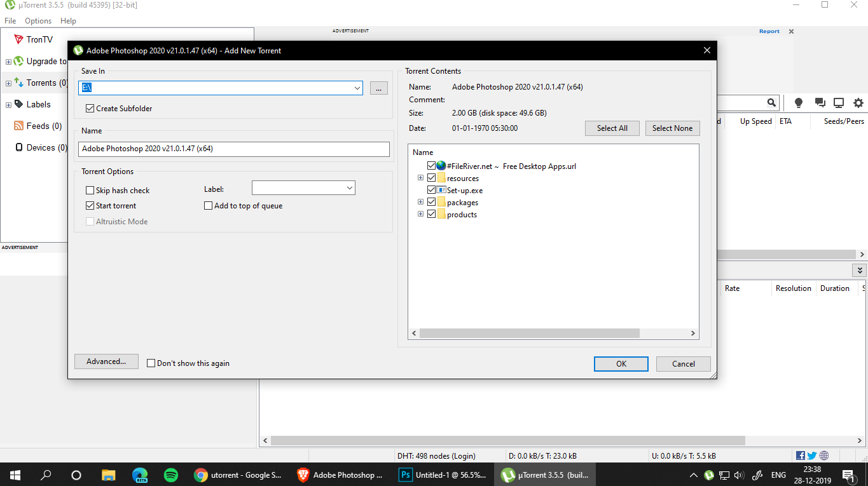Uncheck the packages folder checkbox

[x=432, y=202]
